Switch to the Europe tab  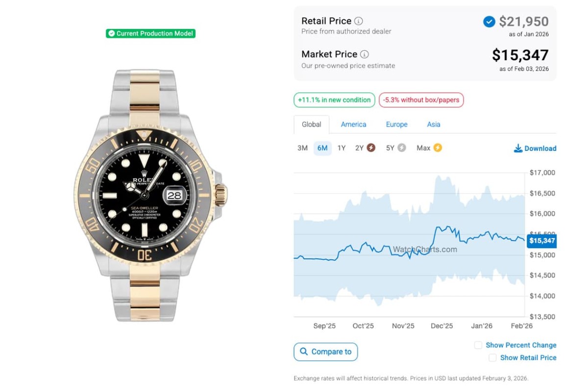[x=396, y=124]
